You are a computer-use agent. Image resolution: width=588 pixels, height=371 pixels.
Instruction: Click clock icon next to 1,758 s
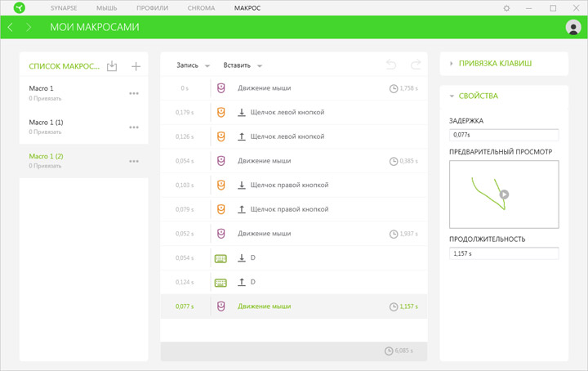(394, 88)
